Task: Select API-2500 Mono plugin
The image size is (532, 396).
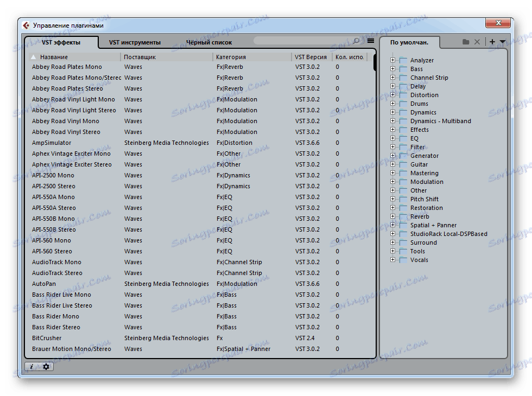Action: [x=200, y=175]
